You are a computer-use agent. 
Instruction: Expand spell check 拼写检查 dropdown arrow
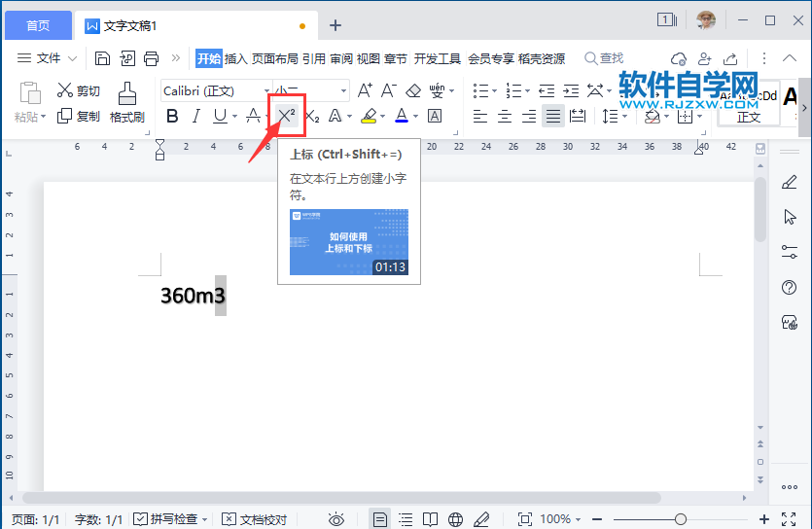coord(204,519)
